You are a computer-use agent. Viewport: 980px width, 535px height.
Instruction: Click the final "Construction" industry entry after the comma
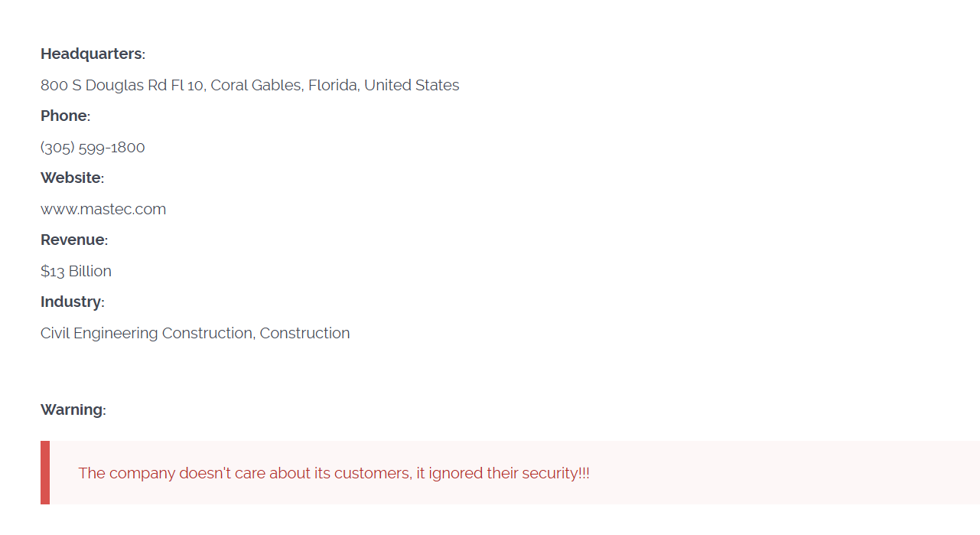[x=305, y=333]
